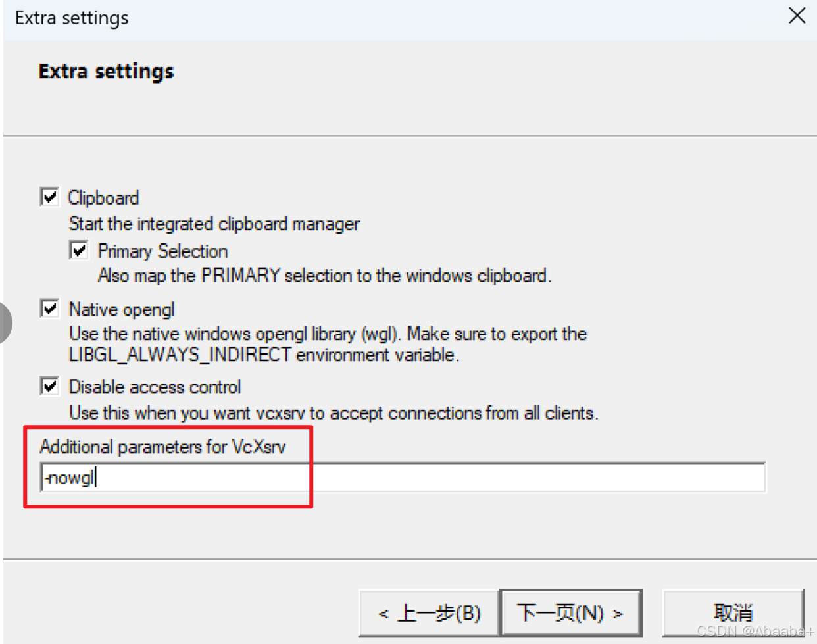Click the Start the integrated clipboard manager text
This screenshot has width=817, height=644.
click(214, 224)
